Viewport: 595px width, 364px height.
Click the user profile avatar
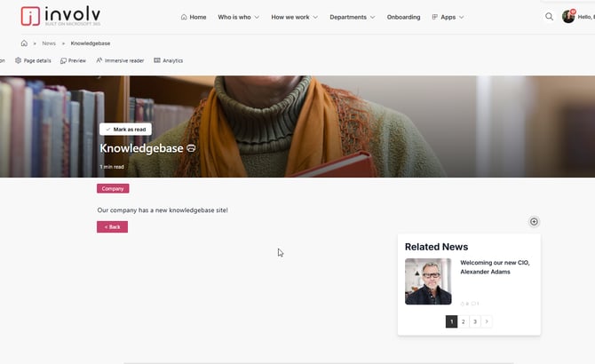click(568, 17)
